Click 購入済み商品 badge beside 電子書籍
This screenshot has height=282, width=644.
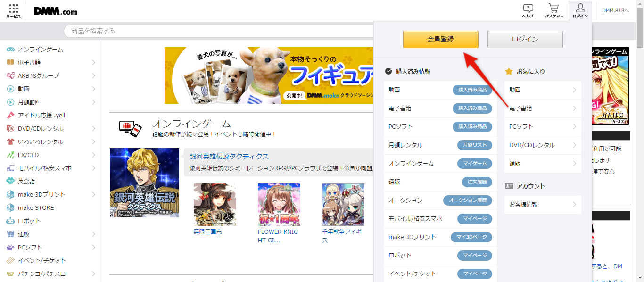coord(472,108)
